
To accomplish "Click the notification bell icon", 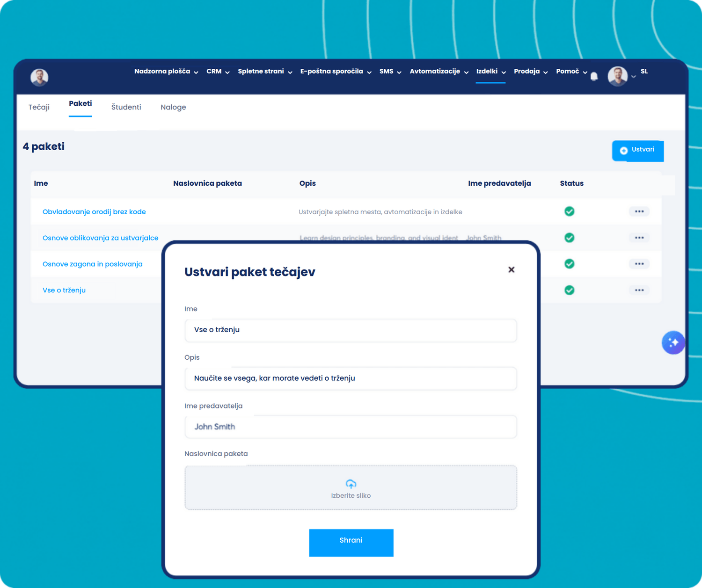I will pyautogui.click(x=594, y=76).
